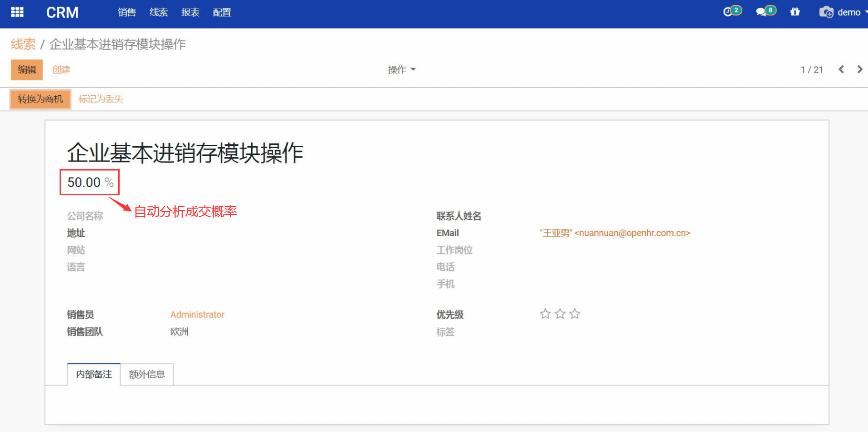Open the 报表 menu
This screenshot has height=432, width=868.
(190, 12)
